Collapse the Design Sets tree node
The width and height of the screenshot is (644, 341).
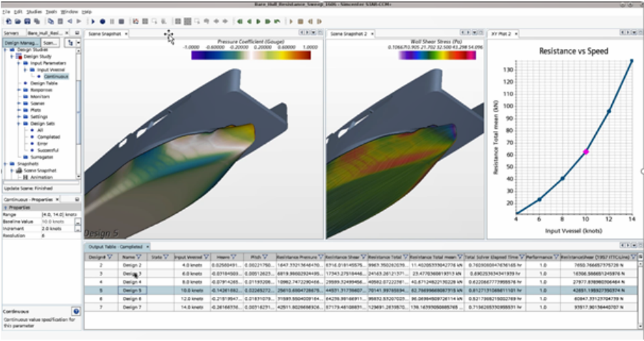point(19,124)
